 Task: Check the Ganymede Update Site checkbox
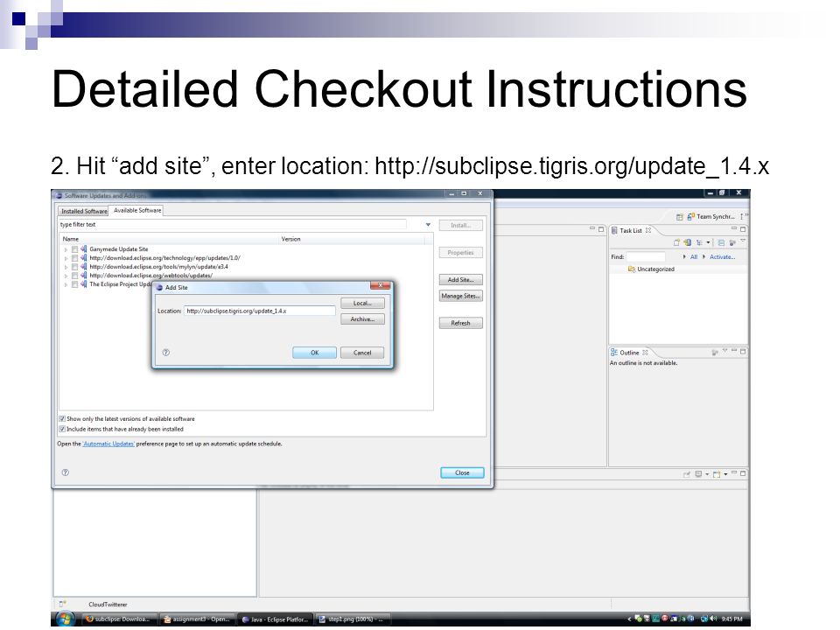[74, 249]
